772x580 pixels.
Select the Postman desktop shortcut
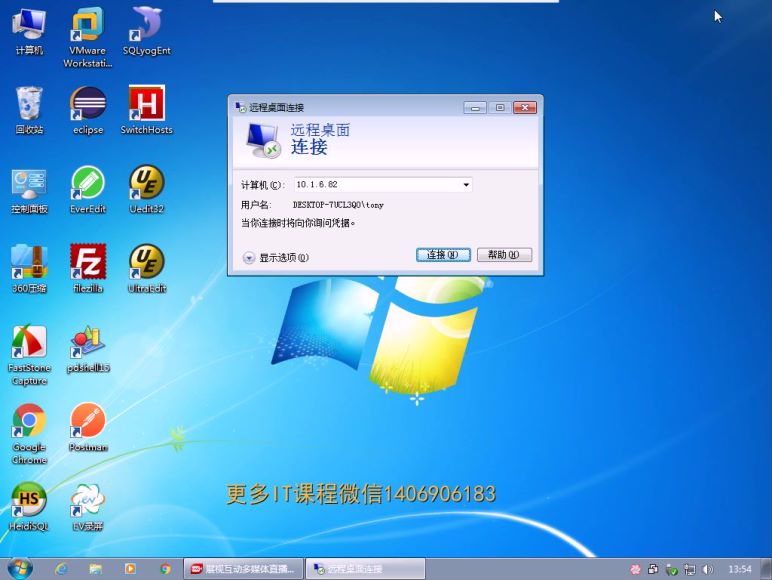[x=88, y=427]
